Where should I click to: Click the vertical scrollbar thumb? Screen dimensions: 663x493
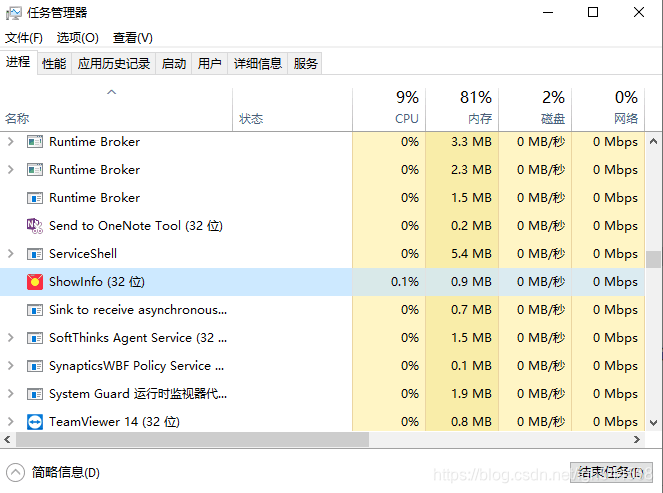point(654,259)
